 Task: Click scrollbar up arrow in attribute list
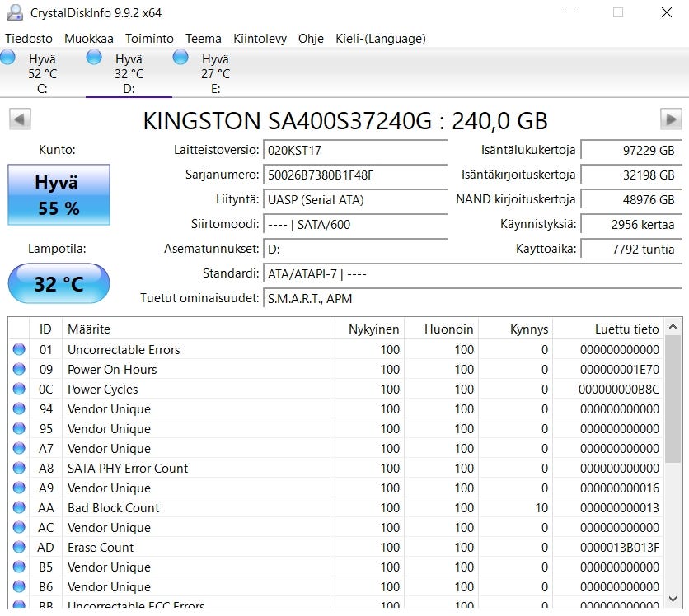(673, 327)
